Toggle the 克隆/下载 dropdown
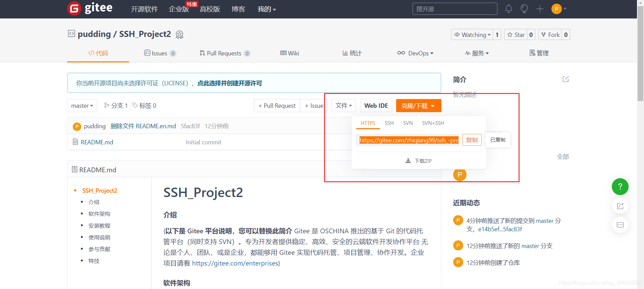This screenshot has width=644, height=289. (419, 106)
